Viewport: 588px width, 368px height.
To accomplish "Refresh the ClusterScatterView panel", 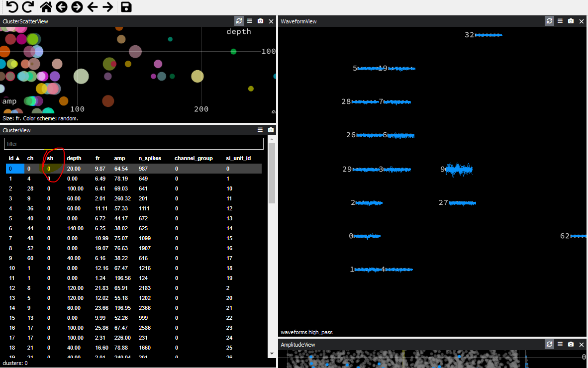I will pos(238,21).
